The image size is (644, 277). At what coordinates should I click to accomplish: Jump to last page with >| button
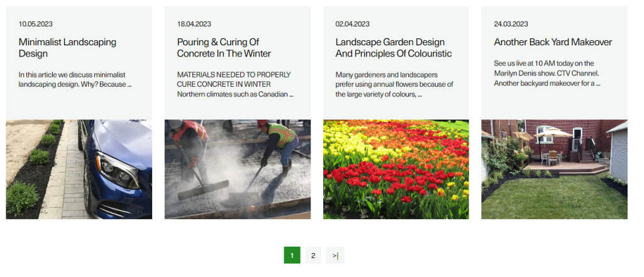click(335, 255)
